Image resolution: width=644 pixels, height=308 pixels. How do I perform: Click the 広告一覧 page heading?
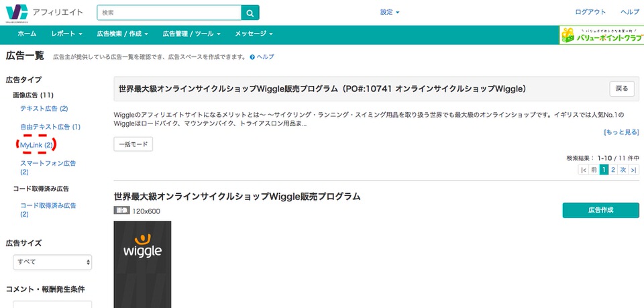[x=25, y=56]
